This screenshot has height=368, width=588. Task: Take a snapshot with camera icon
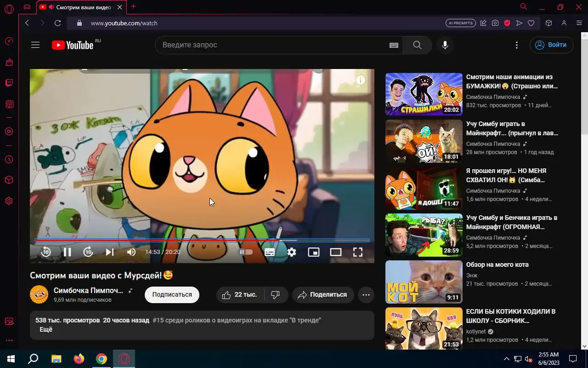point(495,23)
